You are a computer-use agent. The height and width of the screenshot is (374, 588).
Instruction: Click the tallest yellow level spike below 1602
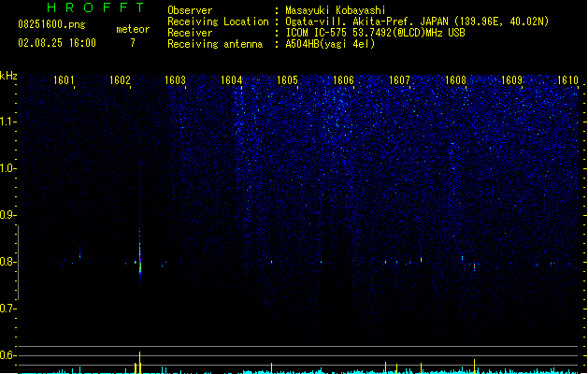point(140,363)
